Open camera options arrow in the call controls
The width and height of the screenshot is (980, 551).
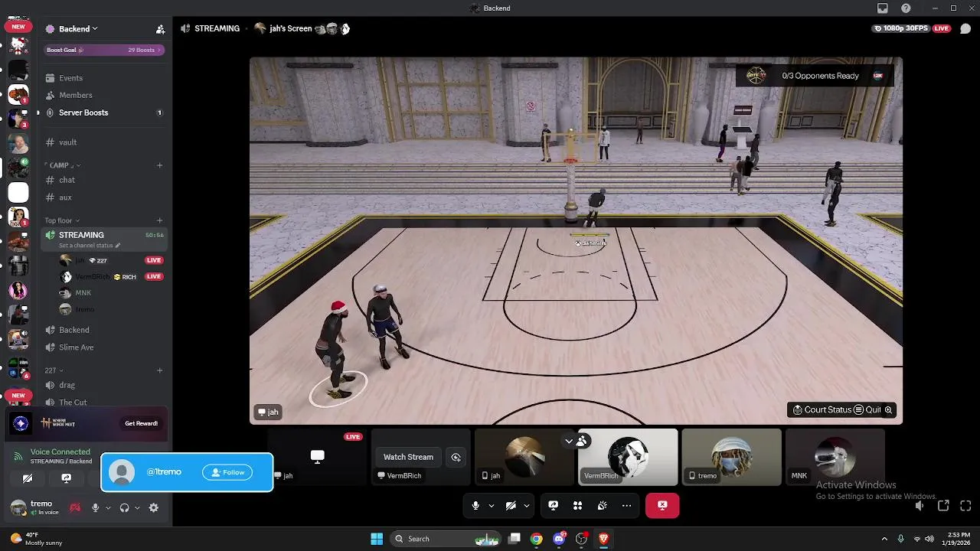(526, 505)
